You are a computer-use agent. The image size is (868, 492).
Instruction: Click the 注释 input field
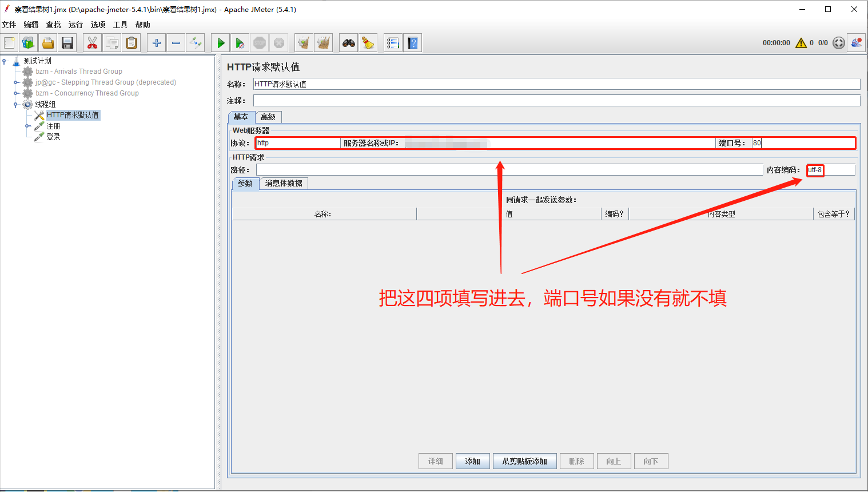[x=556, y=101]
